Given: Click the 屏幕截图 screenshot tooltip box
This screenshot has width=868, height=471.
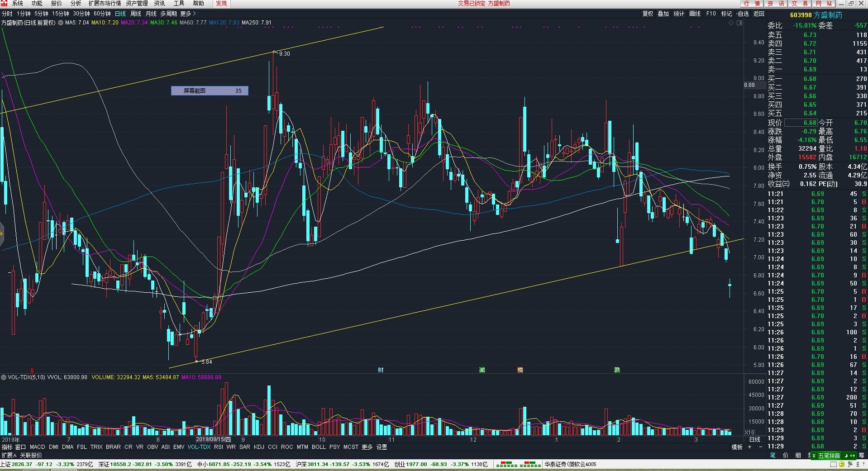Looking at the screenshot, I should (x=210, y=90).
